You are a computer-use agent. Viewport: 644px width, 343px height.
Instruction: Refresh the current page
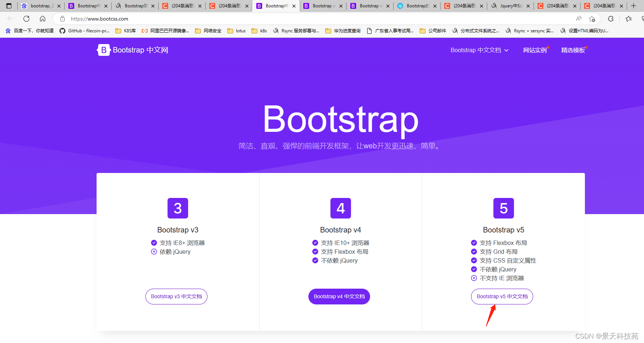26,19
